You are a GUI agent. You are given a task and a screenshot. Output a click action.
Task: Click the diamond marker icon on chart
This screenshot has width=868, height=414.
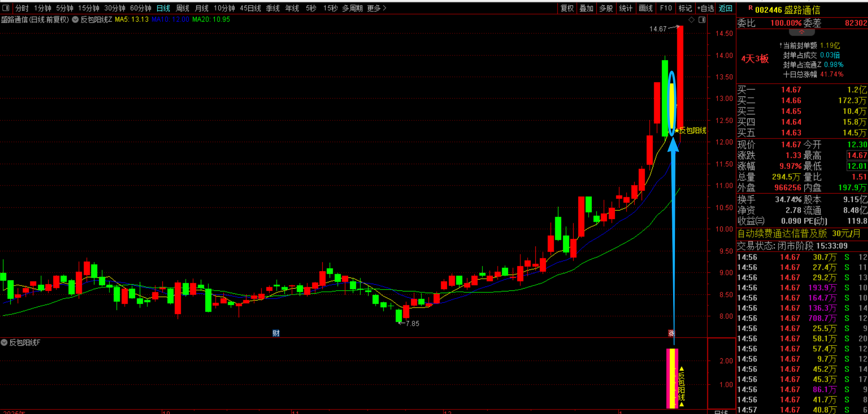(x=691, y=20)
